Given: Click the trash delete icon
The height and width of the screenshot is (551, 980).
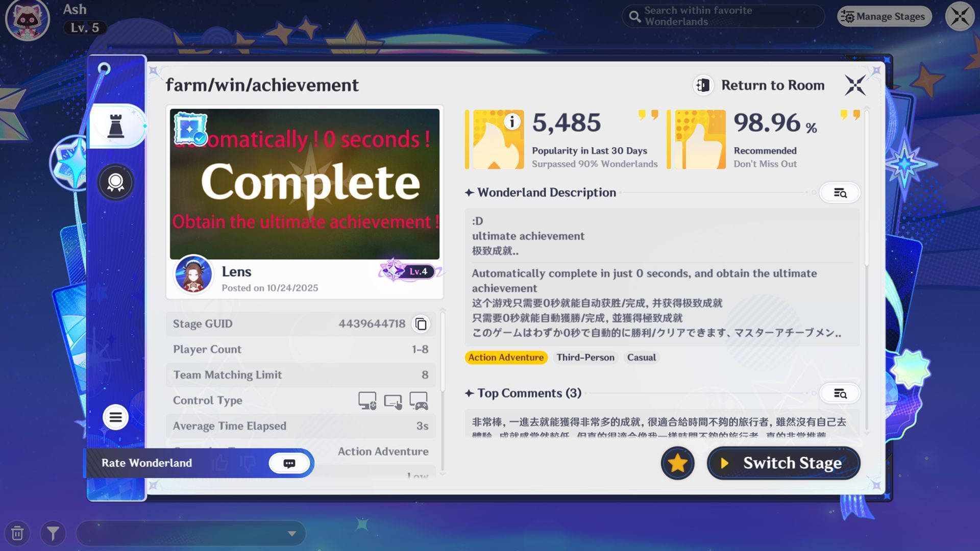Looking at the screenshot, I should point(17,534).
